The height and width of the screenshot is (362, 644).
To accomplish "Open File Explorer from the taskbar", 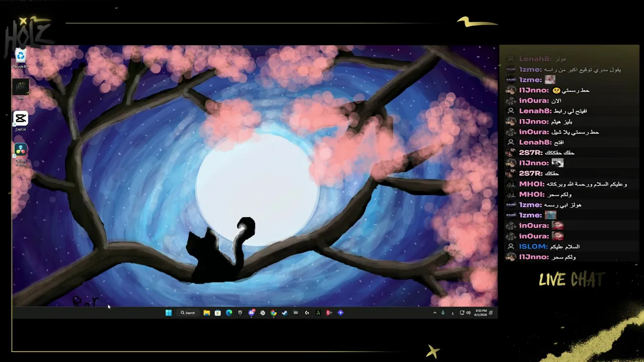I will click(x=207, y=313).
